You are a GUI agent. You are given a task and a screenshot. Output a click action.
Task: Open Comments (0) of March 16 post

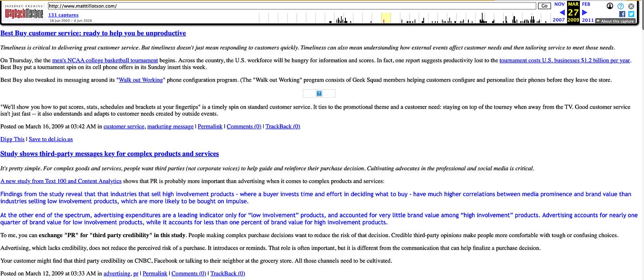click(244, 126)
